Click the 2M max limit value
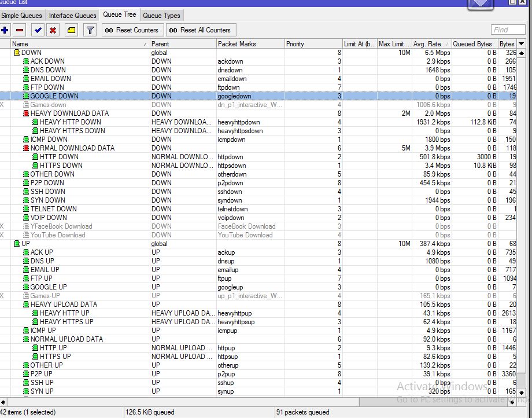This screenshot has width=532, height=418. coord(406,113)
